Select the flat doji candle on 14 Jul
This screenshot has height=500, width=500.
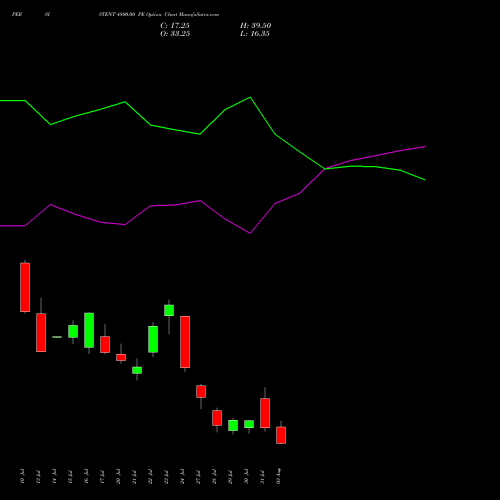pyautogui.click(x=57, y=337)
